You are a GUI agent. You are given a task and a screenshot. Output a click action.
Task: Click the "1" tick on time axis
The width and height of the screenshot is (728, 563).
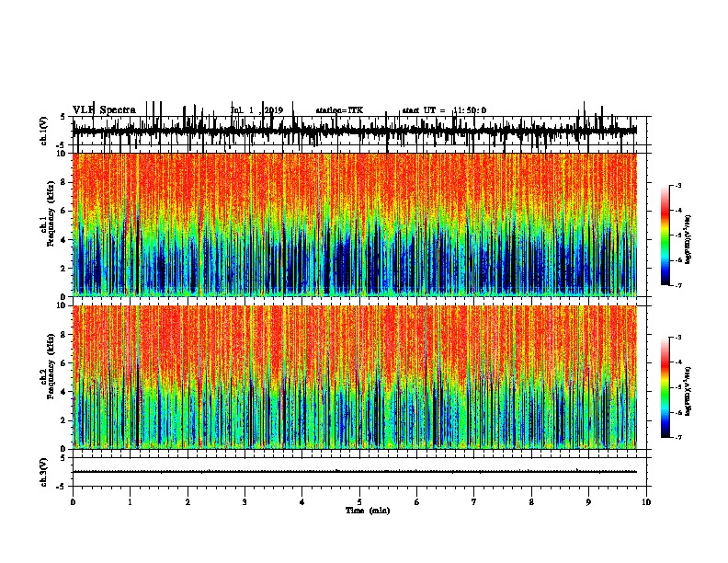[x=130, y=502]
